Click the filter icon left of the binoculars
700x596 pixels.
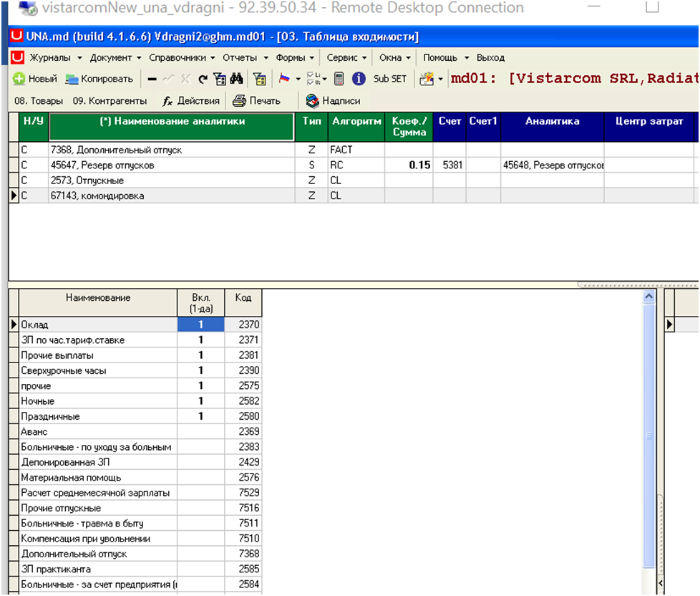[220, 79]
